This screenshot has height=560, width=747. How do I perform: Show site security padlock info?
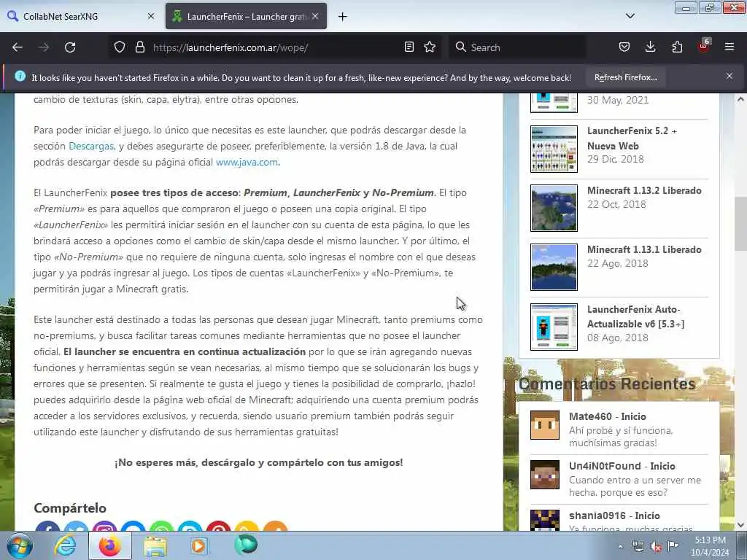tap(139, 47)
